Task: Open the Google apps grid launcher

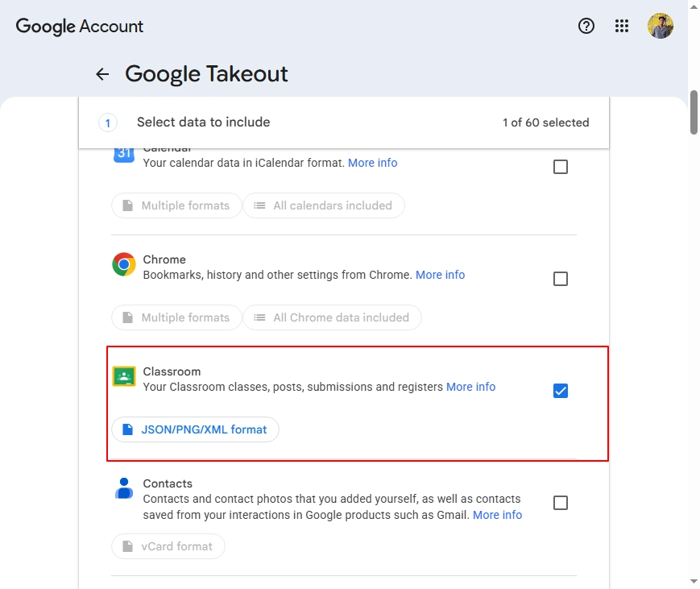Action: (621, 26)
